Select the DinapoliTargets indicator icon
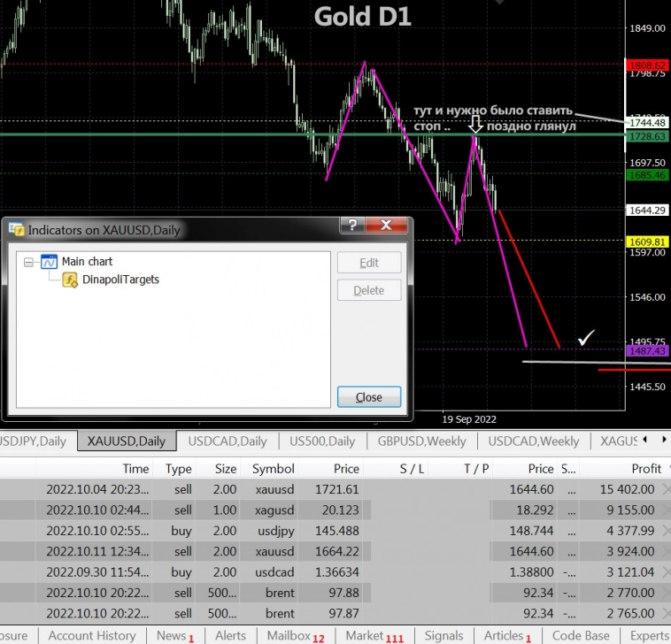Screen dimensions: 671x644 click(69, 280)
